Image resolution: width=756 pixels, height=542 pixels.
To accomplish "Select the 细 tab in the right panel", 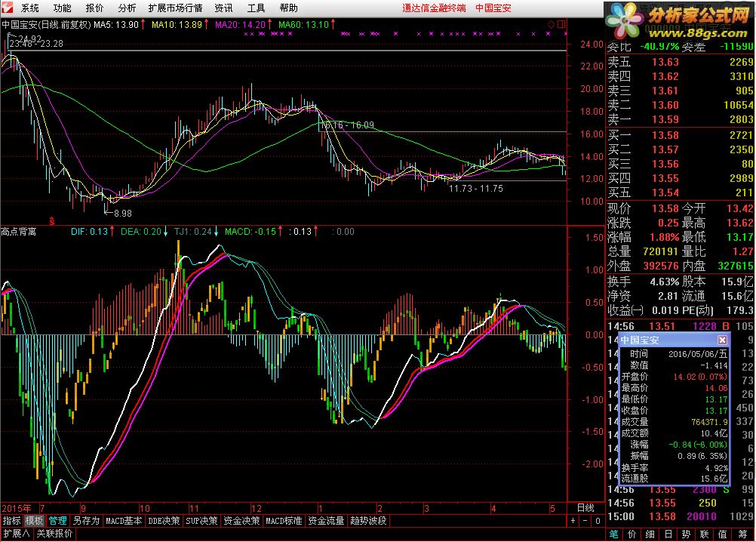I will pyautogui.click(x=650, y=534).
